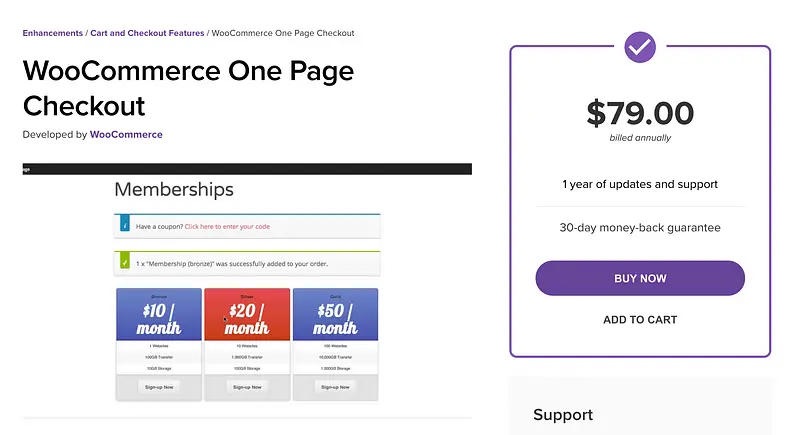Click the green order success checkmark icon
Screen dimensions: 800x435
(123, 264)
